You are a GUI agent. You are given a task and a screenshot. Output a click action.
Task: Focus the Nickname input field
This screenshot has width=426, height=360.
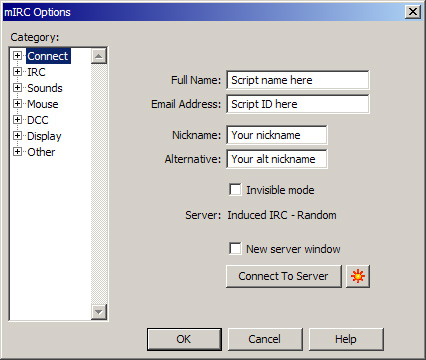[x=277, y=135]
